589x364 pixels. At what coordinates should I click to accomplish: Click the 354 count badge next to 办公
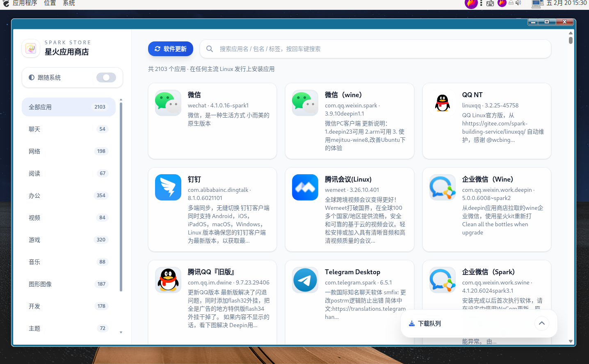pyautogui.click(x=101, y=196)
